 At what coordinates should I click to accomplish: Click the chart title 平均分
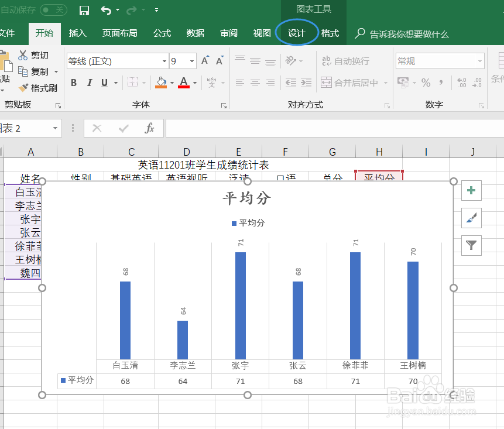(x=247, y=198)
